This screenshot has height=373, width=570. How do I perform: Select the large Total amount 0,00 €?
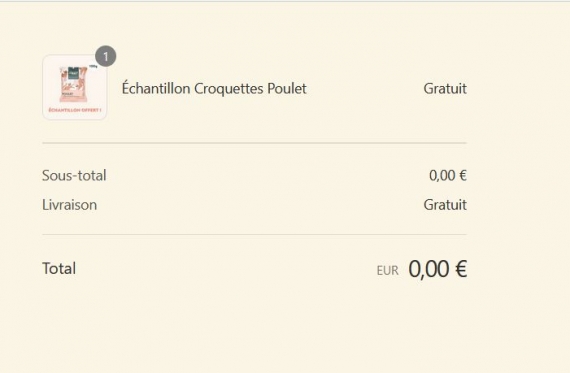[438, 269]
